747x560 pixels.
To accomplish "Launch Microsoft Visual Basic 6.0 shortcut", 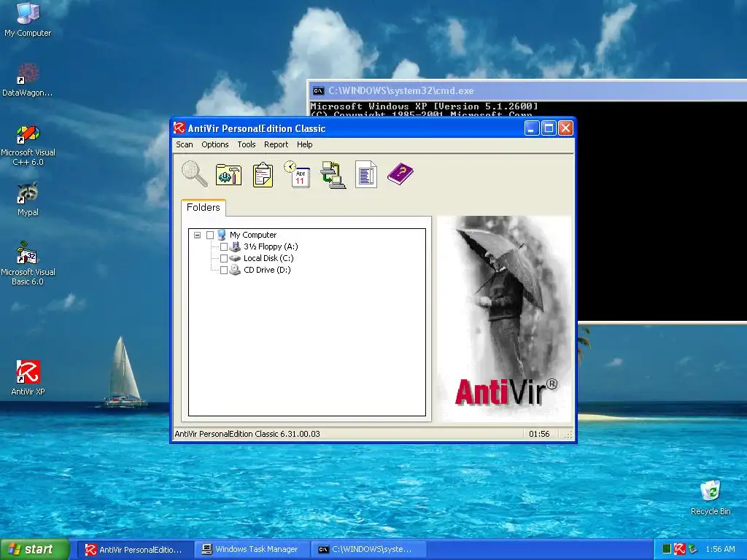I will [28, 263].
